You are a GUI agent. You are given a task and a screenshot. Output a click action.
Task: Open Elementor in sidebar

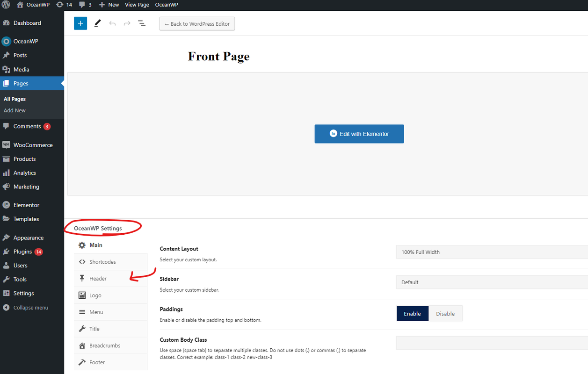click(x=32, y=205)
